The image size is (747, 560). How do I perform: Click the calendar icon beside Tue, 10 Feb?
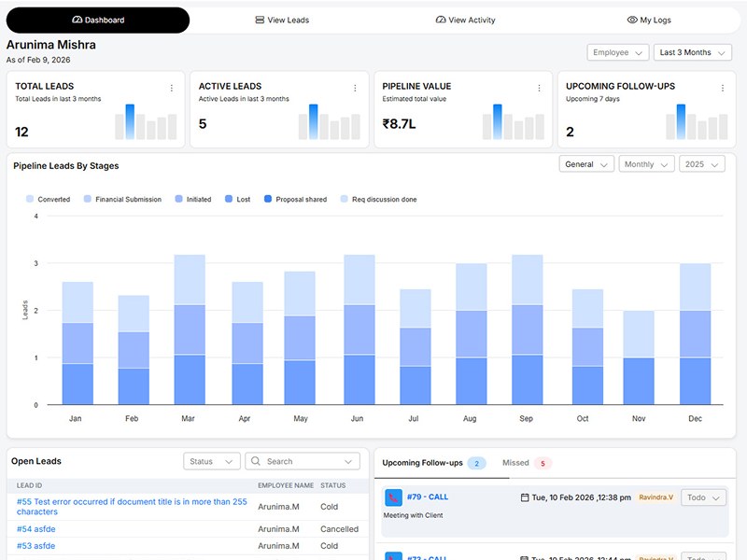pyautogui.click(x=525, y=497)
